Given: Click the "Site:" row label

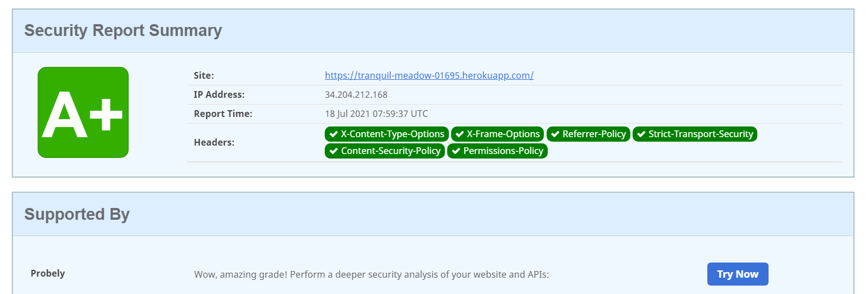Looking at the screenshot, I should pyautogui.click(x=204, y=75).
